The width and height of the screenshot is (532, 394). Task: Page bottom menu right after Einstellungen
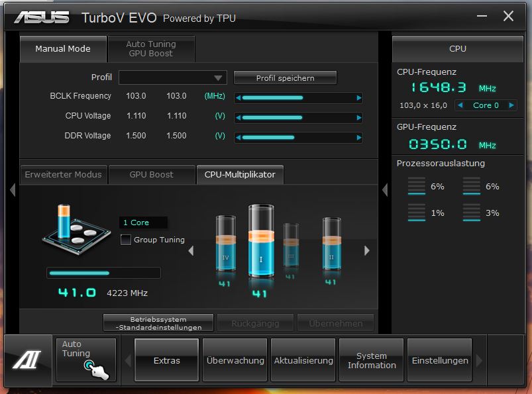click(479, 360)
